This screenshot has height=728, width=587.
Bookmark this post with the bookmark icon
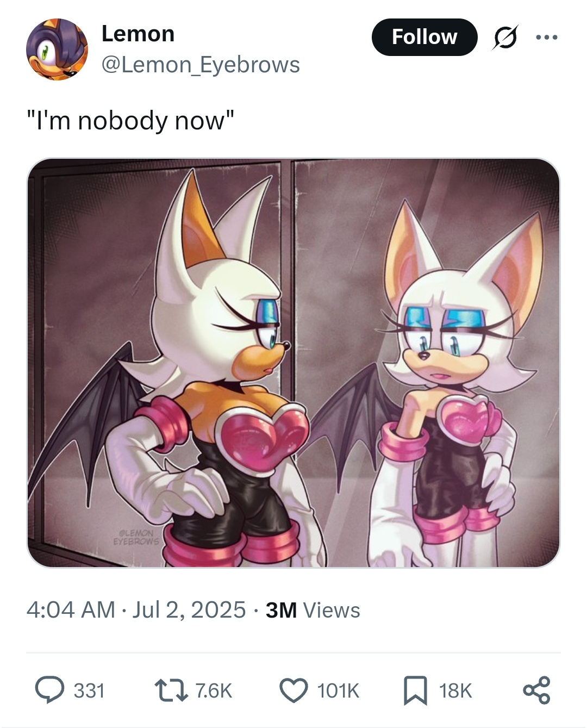(x=415, y=690)
